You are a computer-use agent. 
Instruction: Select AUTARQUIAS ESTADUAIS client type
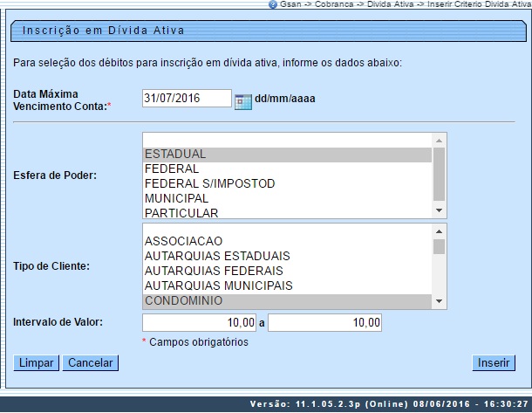[287, 256]
